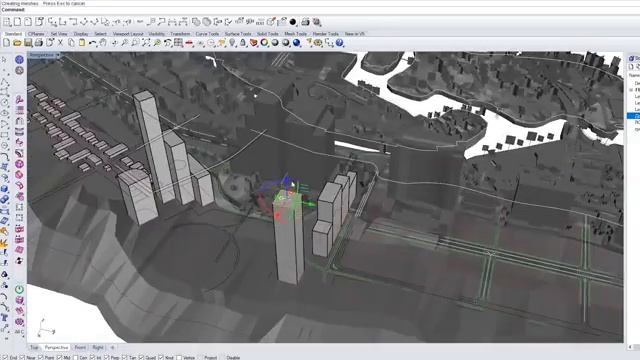Switch to the Transform toolbar tab

180,34
